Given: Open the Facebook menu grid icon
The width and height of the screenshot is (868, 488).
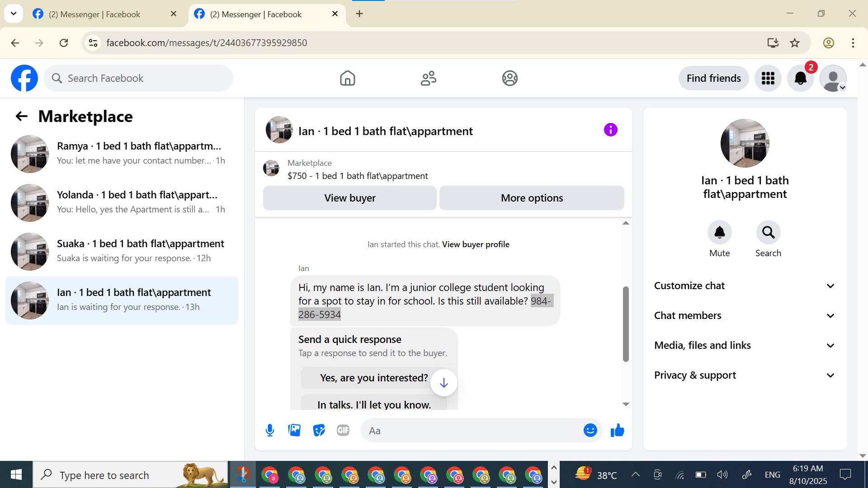Looking at the screenshot, I should [x=768, y=78].
